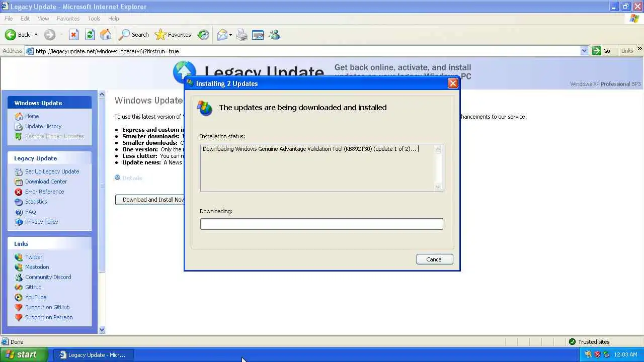
Task: Click the Go button
Action: [x=602, y=51]
